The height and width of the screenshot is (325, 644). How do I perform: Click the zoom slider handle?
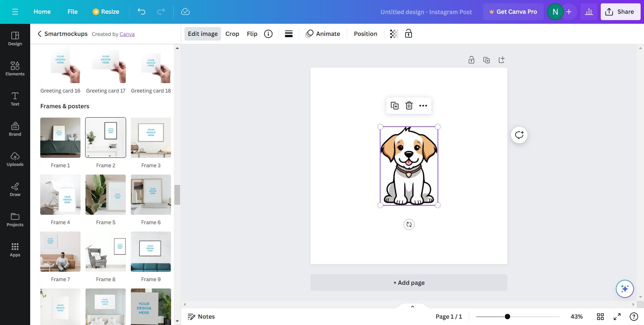[507, 317]
